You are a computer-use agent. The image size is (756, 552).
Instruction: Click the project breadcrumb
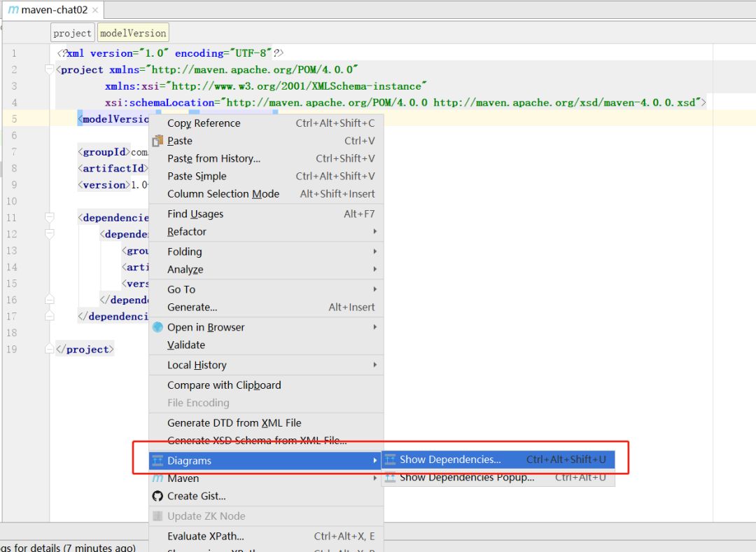click(72, 32)
